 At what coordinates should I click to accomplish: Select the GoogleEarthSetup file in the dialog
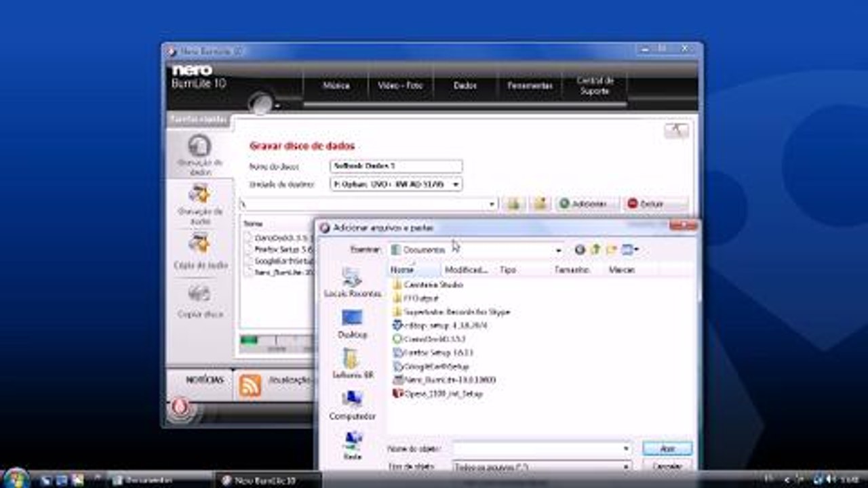pyautogui.click(x=431, y=366)
